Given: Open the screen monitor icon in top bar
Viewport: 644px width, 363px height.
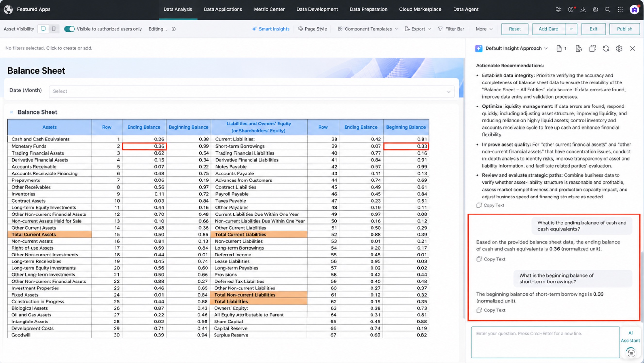Looking at the screenshot, I should (558, 9).
